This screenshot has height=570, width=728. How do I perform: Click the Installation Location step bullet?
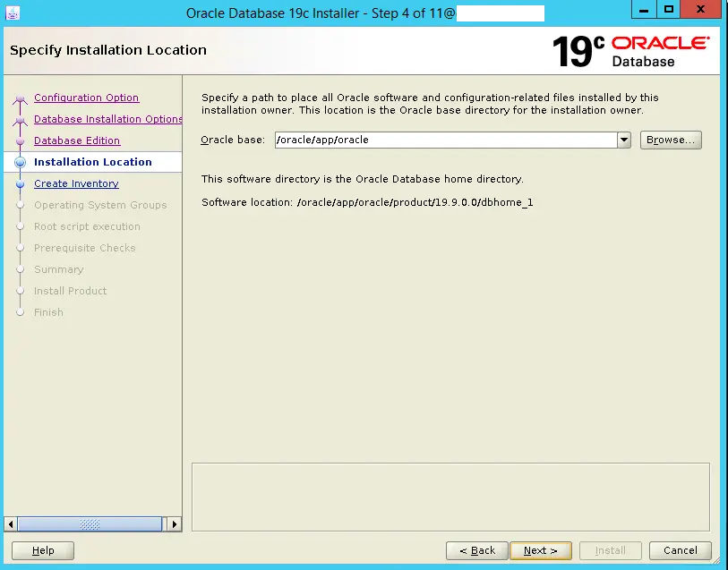click(x=20, y=162)
